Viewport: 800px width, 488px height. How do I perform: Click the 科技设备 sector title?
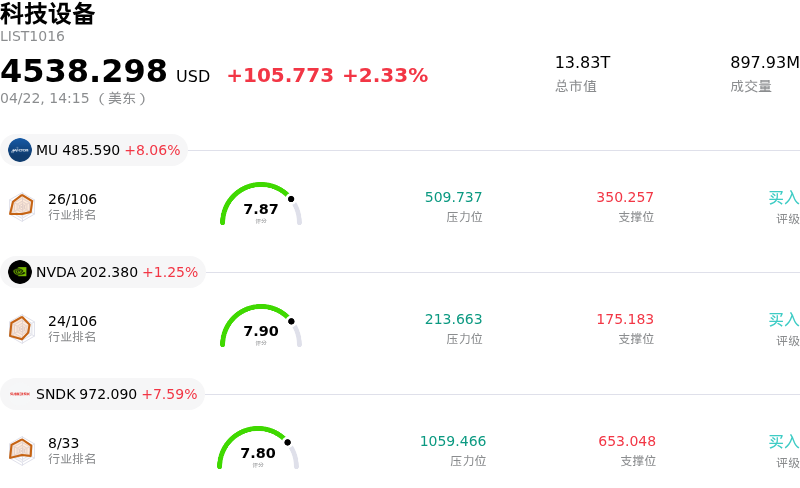point(48,14)
